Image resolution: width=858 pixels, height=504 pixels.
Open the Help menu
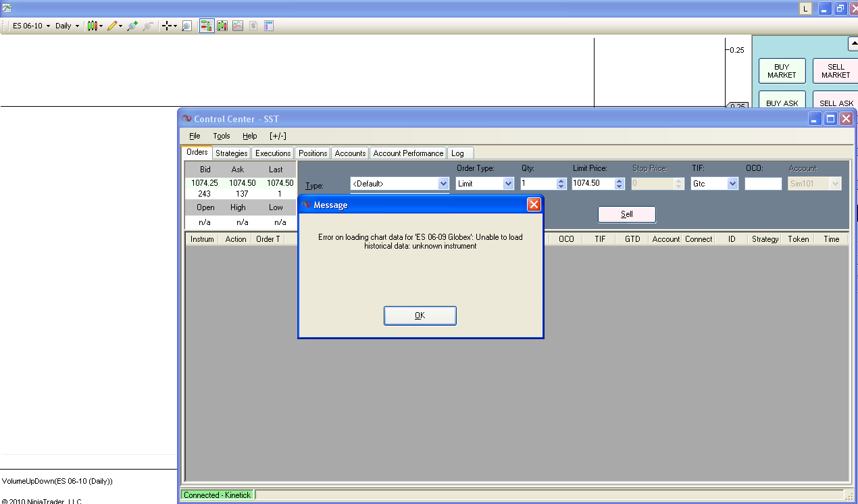click(x=250, y=136)
